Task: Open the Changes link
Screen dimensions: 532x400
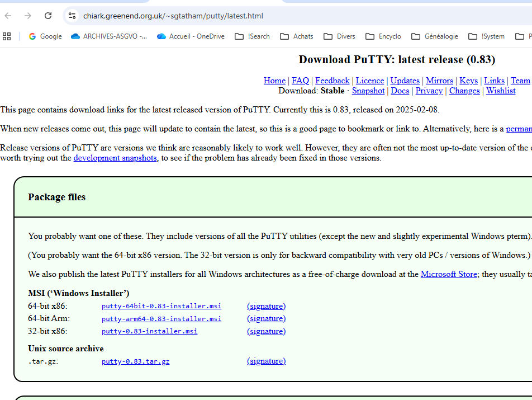Action: 464,91
